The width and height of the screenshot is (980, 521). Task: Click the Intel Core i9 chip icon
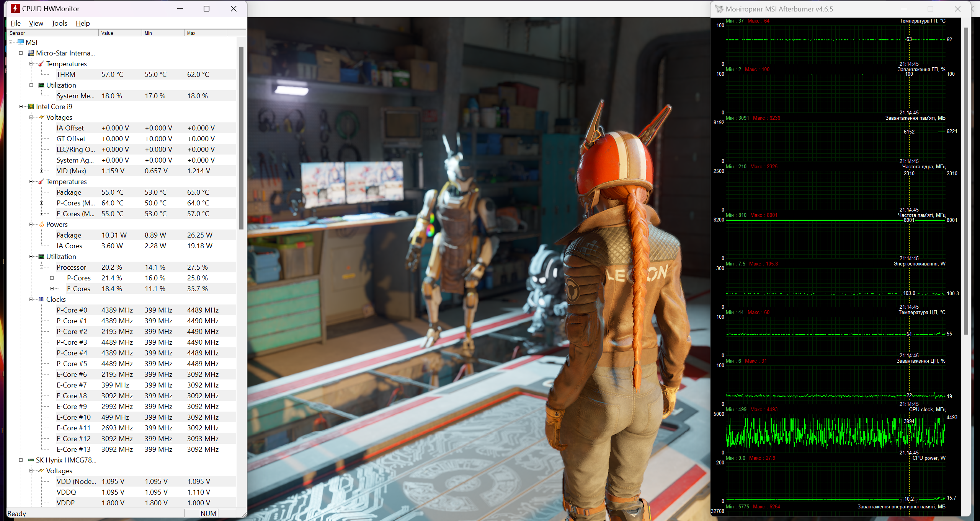pos(31,106)
